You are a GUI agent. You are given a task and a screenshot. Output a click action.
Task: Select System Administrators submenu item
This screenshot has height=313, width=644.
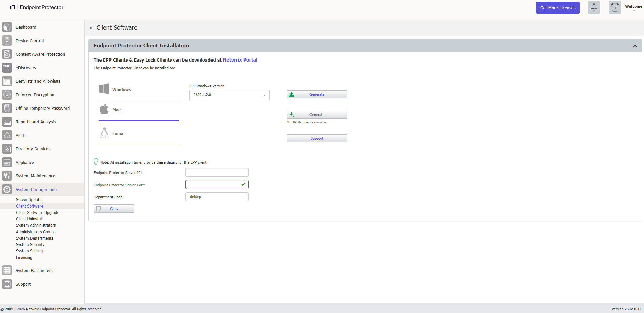click(x=36, y=225)
